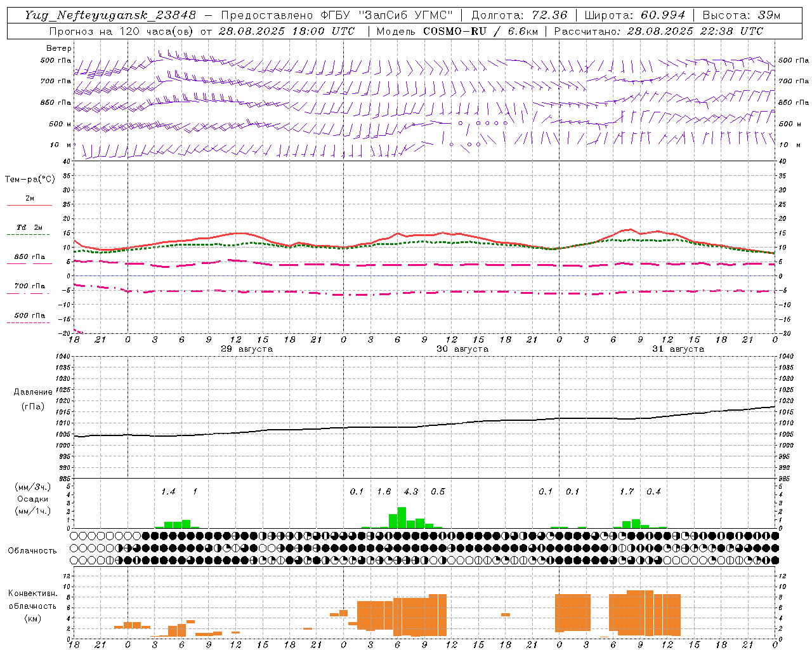Screen dimensions: 812x650
Task: Click the 30 августа date label
Action: 462,349
